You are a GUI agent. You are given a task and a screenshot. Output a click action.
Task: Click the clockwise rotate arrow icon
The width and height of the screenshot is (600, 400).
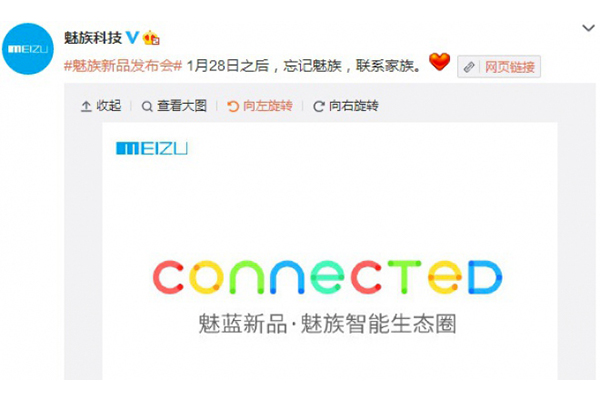coord(319,106)
